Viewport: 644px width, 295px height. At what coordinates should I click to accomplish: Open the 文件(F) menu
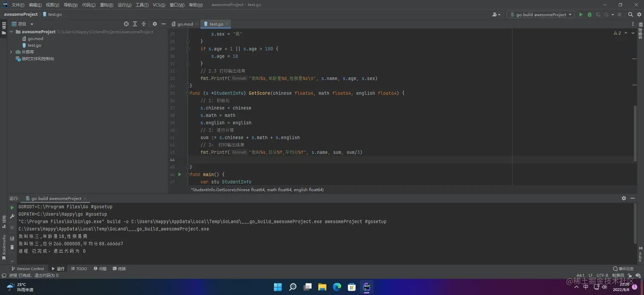click(18, 5)
